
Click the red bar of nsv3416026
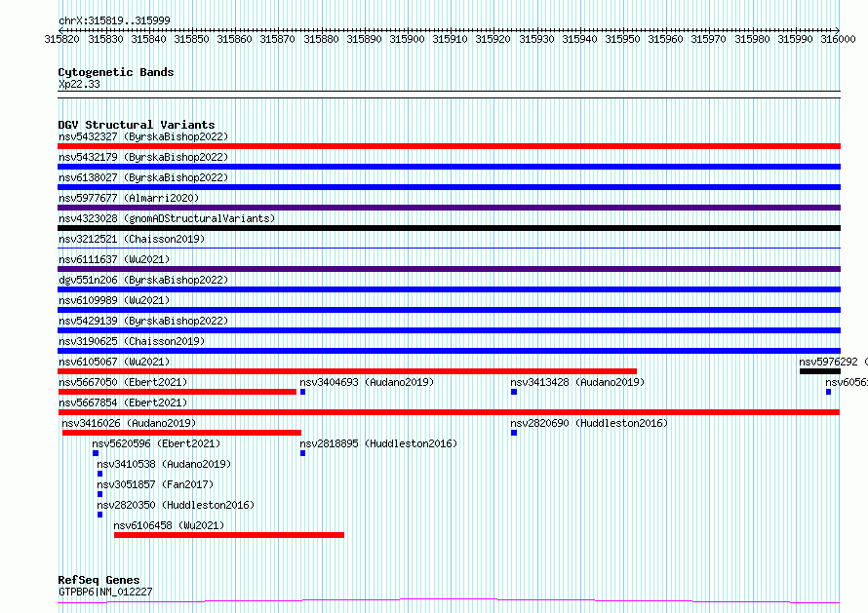(181, 433)
